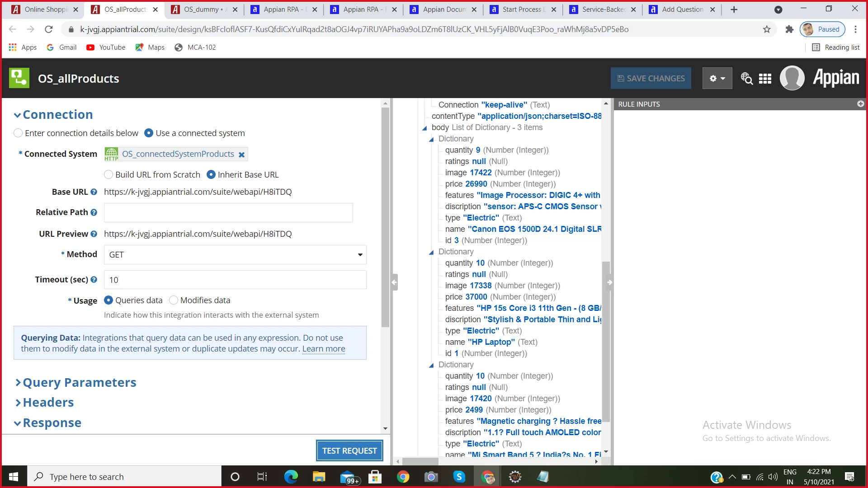This screenshot has height=488, width=868.
Task: Open Chrome three-dot menu
Action: pos(855,29)
